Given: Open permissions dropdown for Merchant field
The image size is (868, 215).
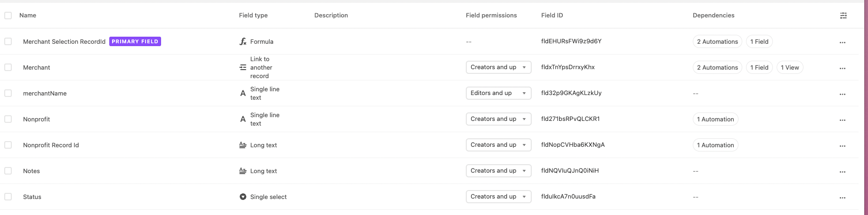Looking at the screenshot, I should 498,67.
